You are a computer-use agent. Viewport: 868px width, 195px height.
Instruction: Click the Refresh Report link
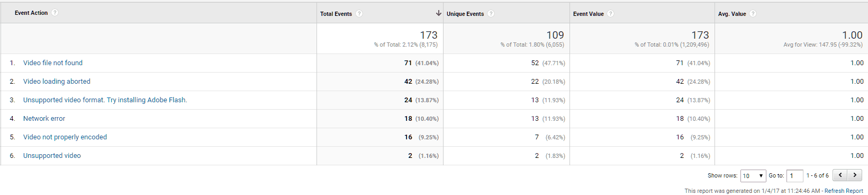tap(844, 191)
